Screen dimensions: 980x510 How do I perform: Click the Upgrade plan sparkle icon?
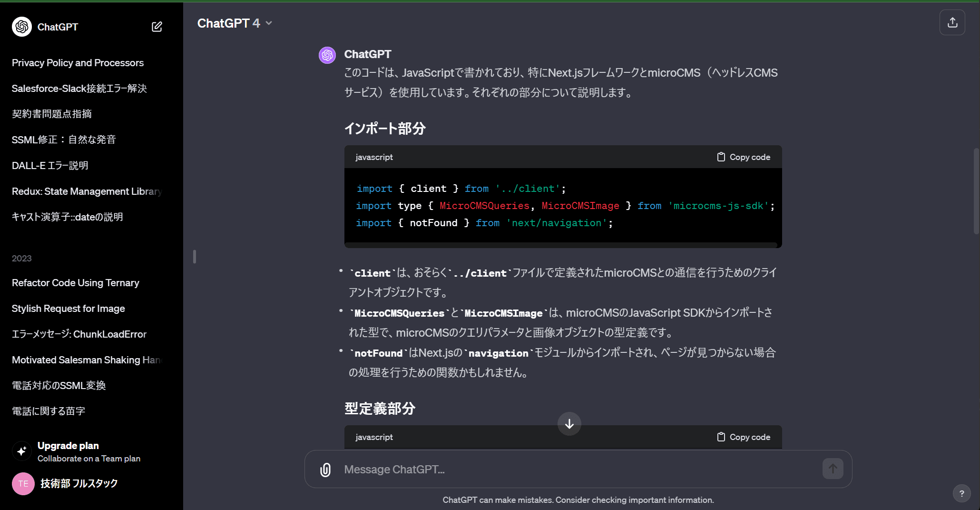pyautogui.click(x=22, y=451)
